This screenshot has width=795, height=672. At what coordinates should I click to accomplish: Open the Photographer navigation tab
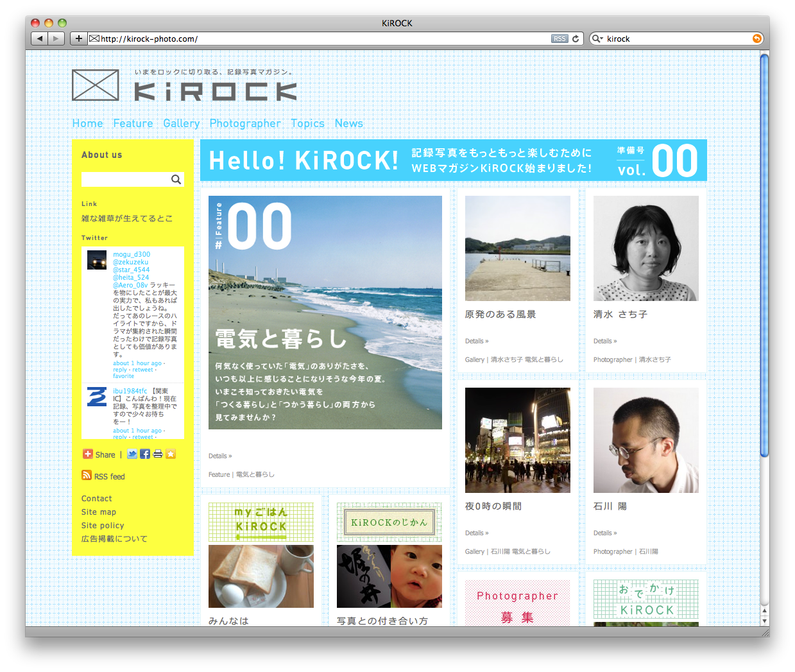pos(245,123)
